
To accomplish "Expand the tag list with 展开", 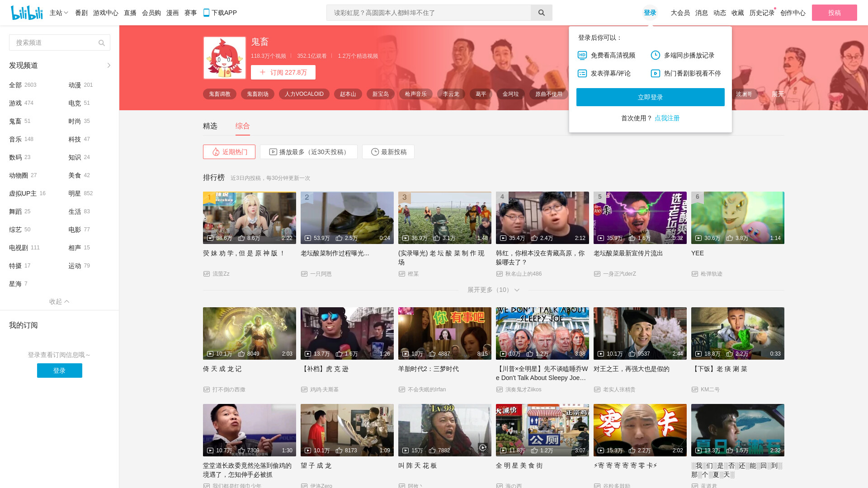I will (x=778, y=94).
